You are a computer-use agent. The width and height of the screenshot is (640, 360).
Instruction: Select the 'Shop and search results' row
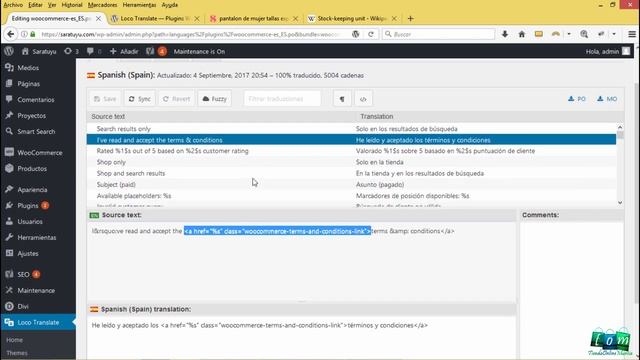[x=351, y=173]
